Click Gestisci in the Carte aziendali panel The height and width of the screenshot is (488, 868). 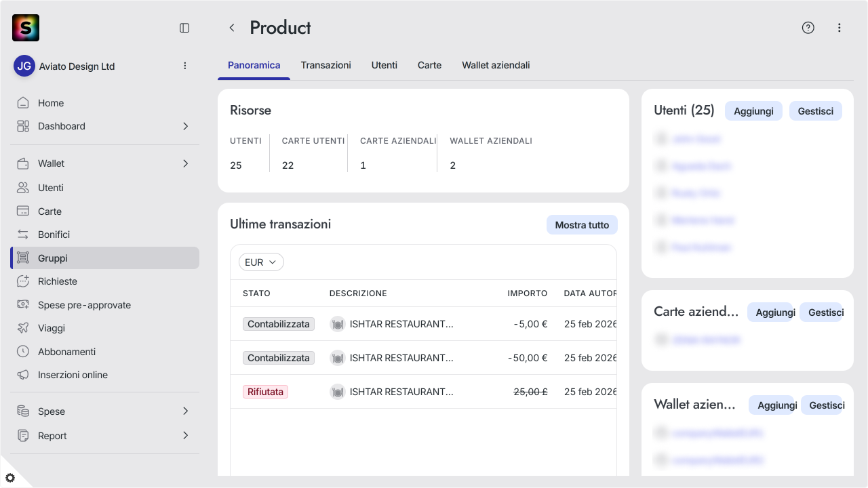coord(826,312)
